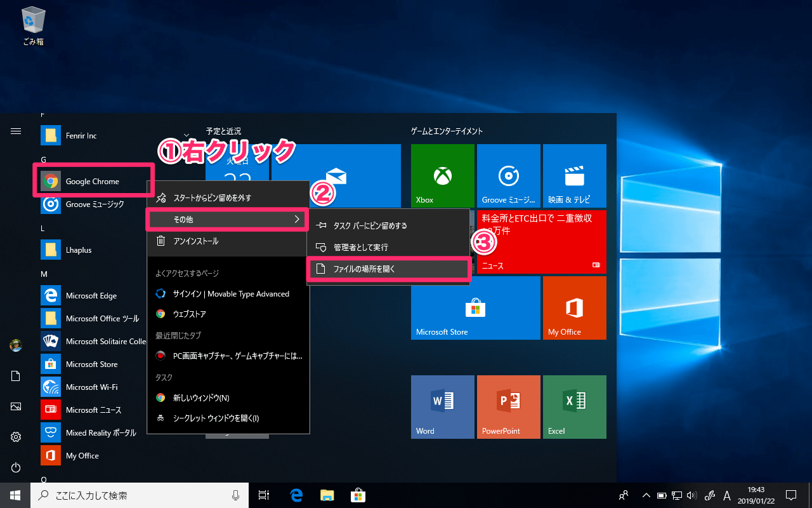The image size is (812, 508).
Task: Open File Explorer from taskbar
Action: 327,495
